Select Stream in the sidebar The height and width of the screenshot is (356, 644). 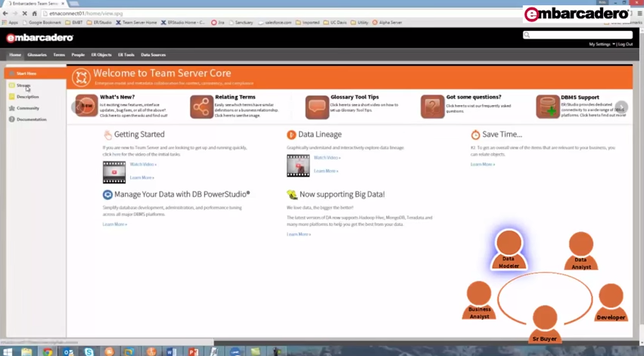23,85
